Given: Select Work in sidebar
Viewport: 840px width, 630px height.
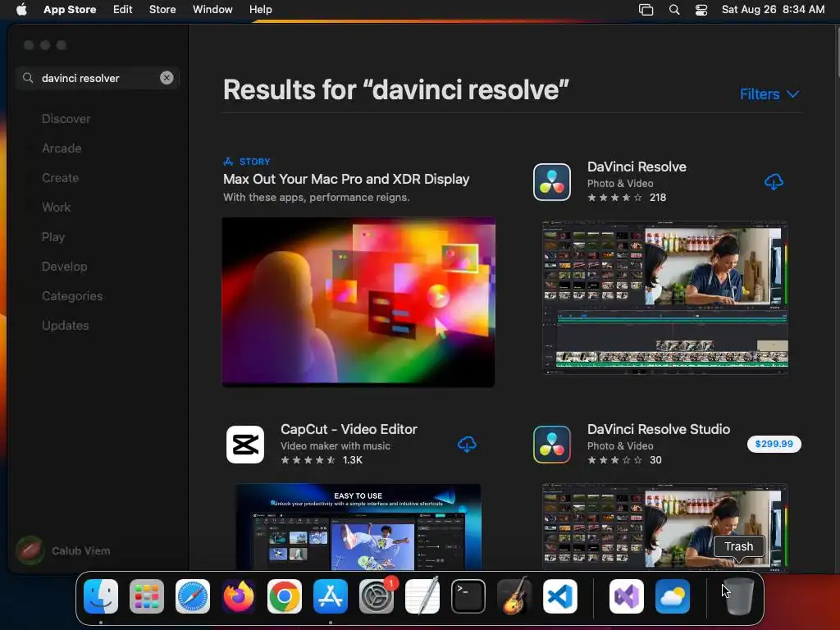Looking at the screenshot, I should pos(57,208).
